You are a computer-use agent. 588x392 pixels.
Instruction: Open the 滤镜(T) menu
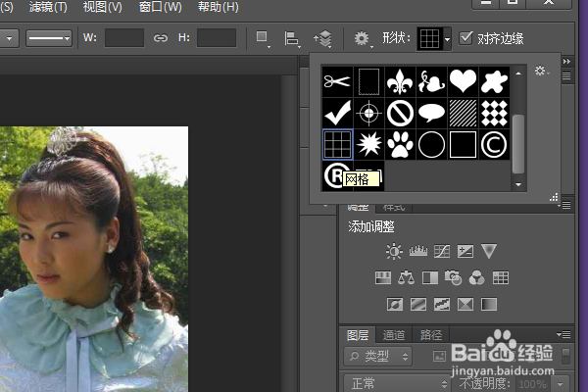pyautogui.click(x=48, y=7)
